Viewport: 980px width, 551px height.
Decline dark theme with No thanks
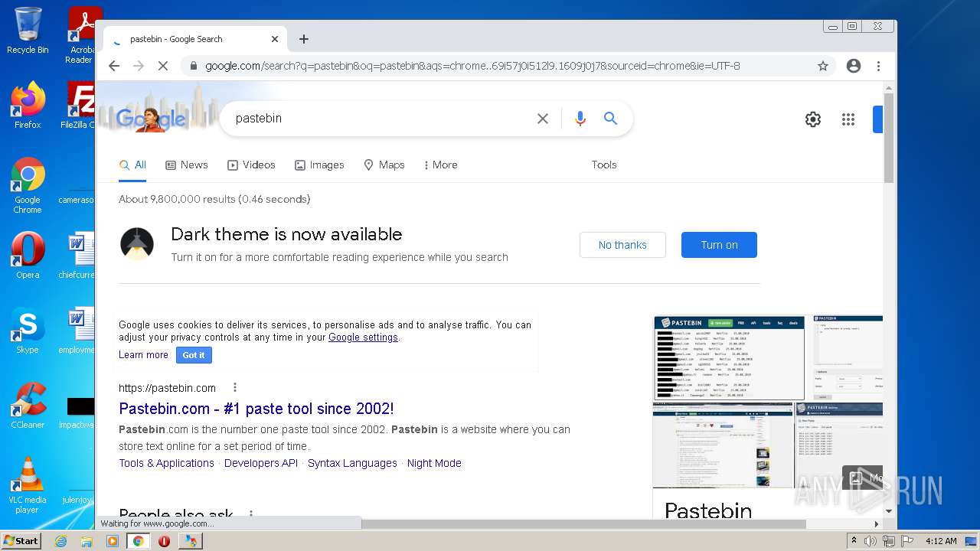[x=622, y=245]
